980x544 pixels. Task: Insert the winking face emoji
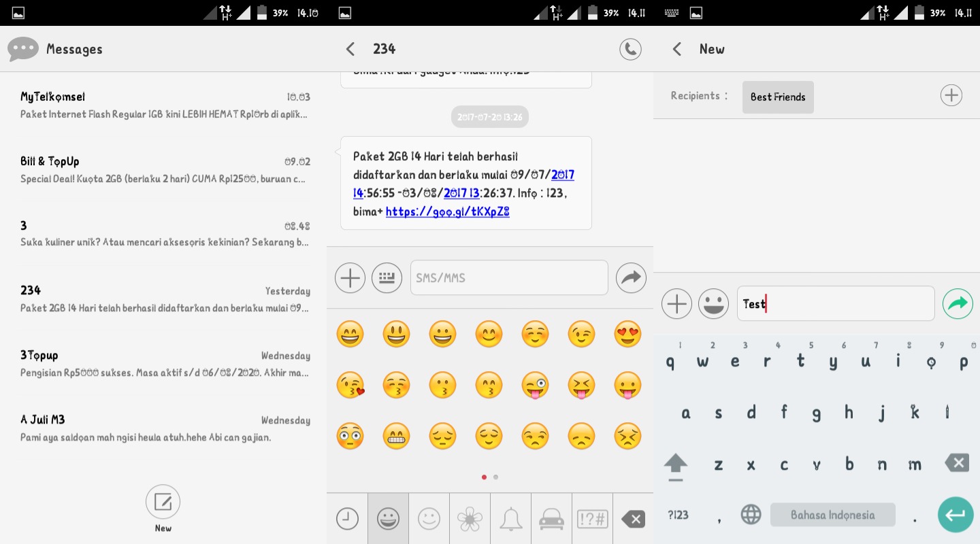tap(581, 335)
